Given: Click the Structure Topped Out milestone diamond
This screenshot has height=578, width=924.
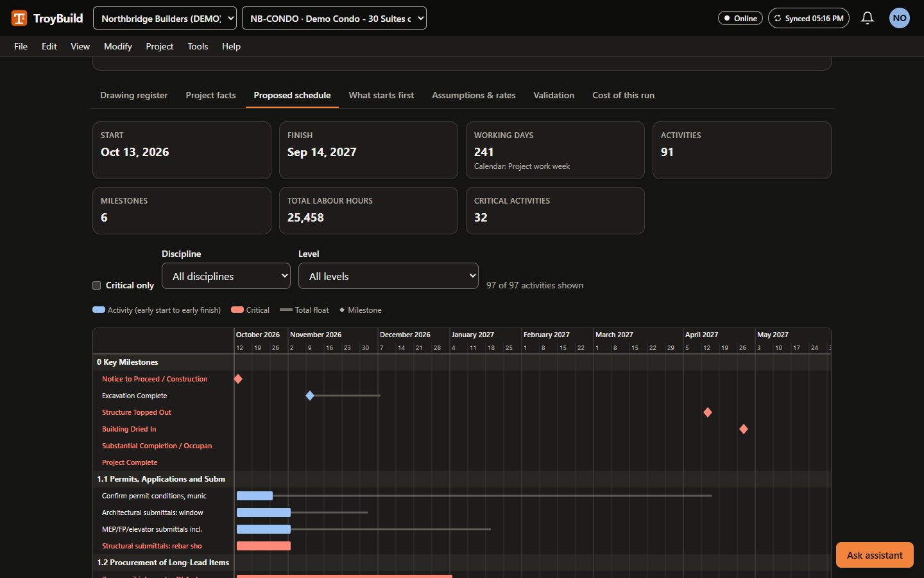Looking at the screenshot, I should (708, 412).
